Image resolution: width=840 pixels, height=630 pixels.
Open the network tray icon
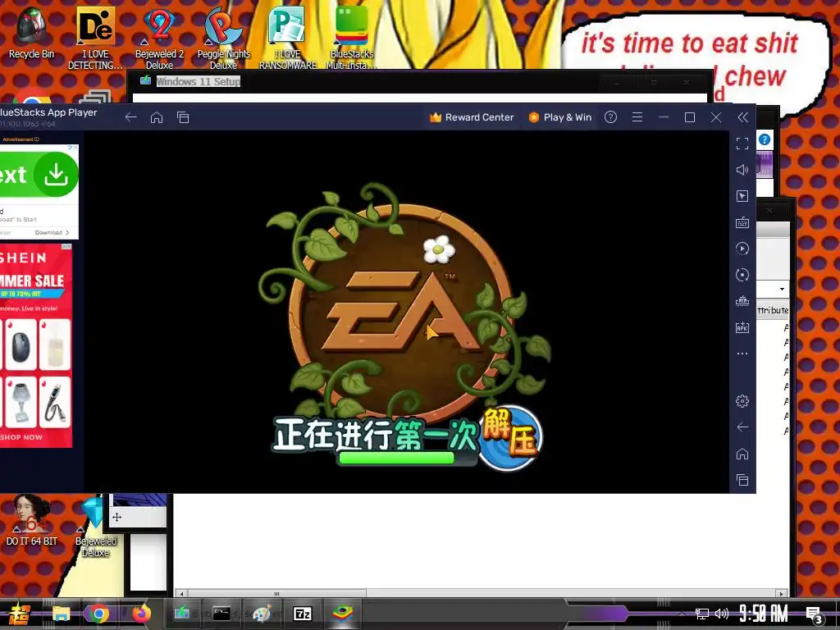pos(702,614)
